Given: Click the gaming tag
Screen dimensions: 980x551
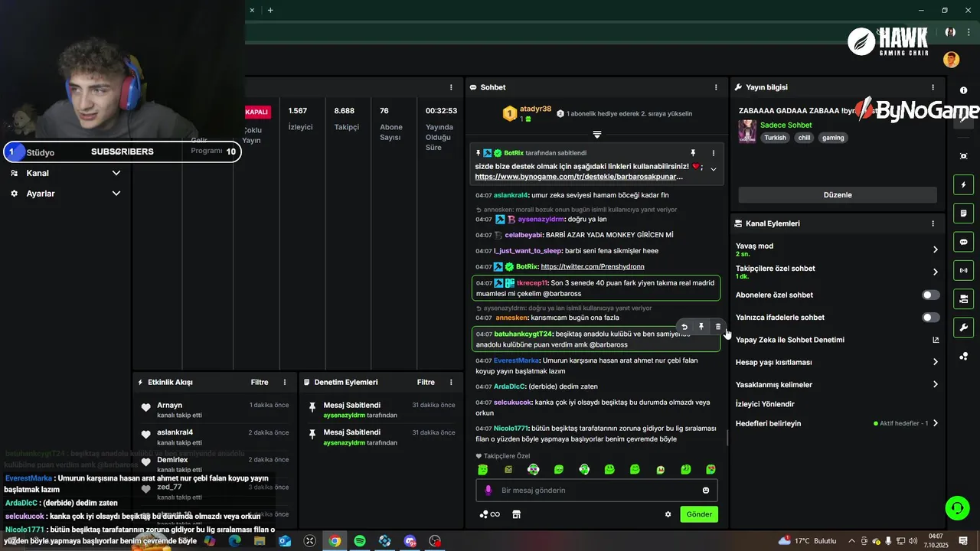Looking at the screenshot, I should click(833, 138).
